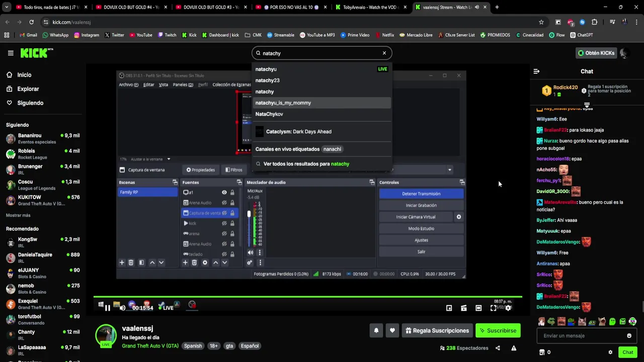Open Filtros for selected OBS source
The image size is (644, 362).
234,170
